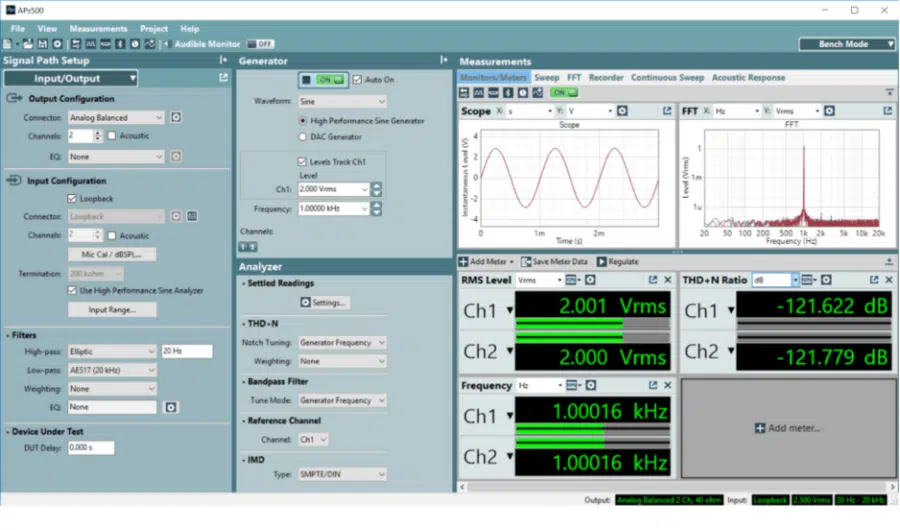Open settings for the THD+N Ratio meter
Screen dimensions: 900x530
coord(826,280)
